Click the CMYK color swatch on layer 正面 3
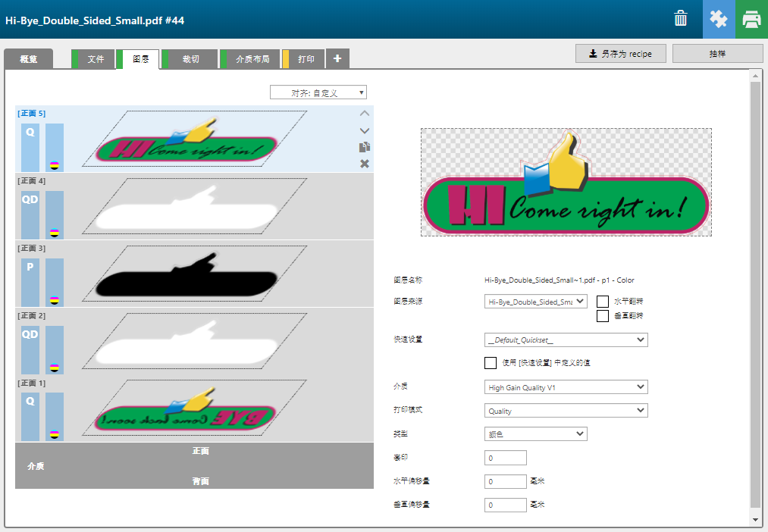 point(54,300)
